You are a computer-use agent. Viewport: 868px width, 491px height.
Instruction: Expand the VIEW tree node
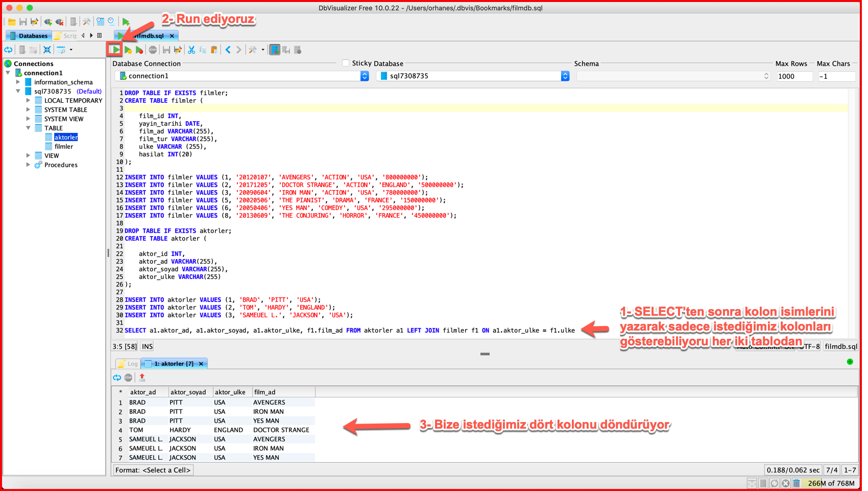tap(28, 155)
